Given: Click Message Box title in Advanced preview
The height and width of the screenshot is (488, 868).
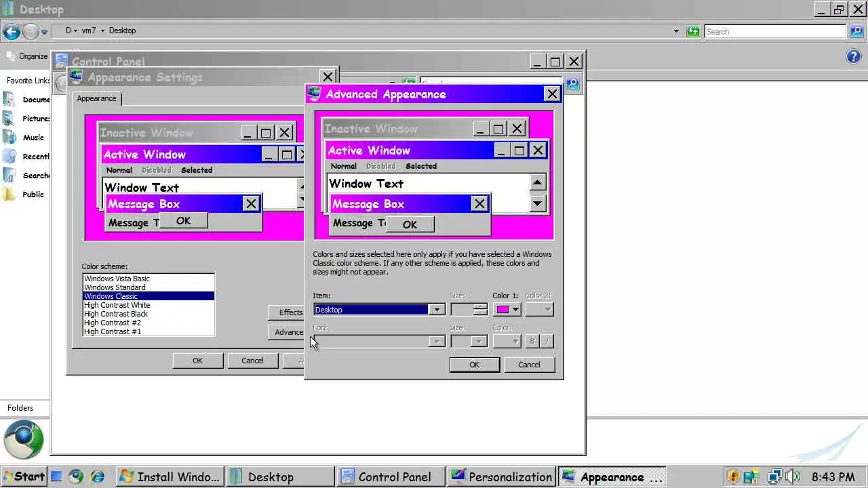Looking at the screenshot, I should point(368,204).
